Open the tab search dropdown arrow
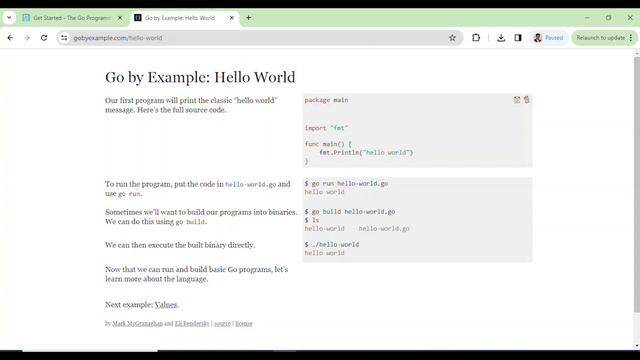The image size is (640, 360). pos(9,18)
